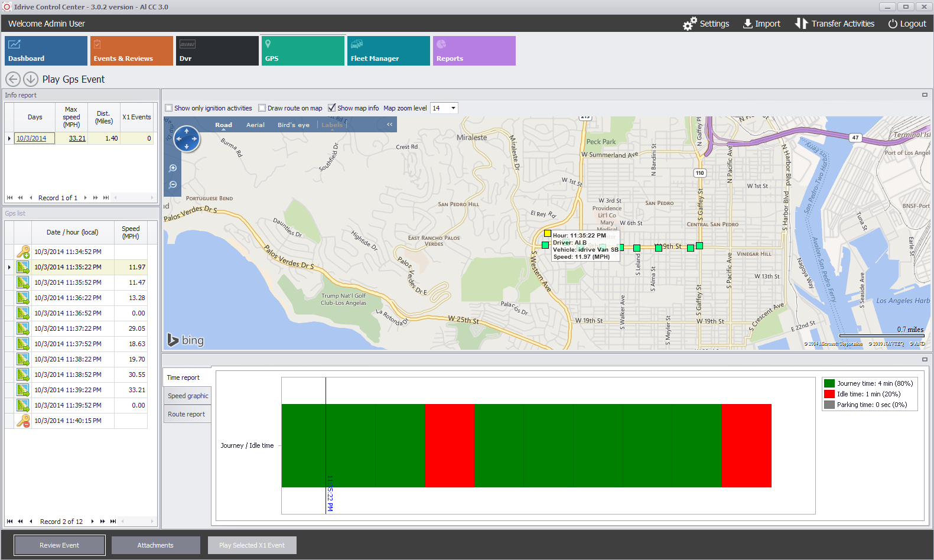This screenshot has width=934, height=560.
Task: Click the map pan compass control
Action: [187, 139]
